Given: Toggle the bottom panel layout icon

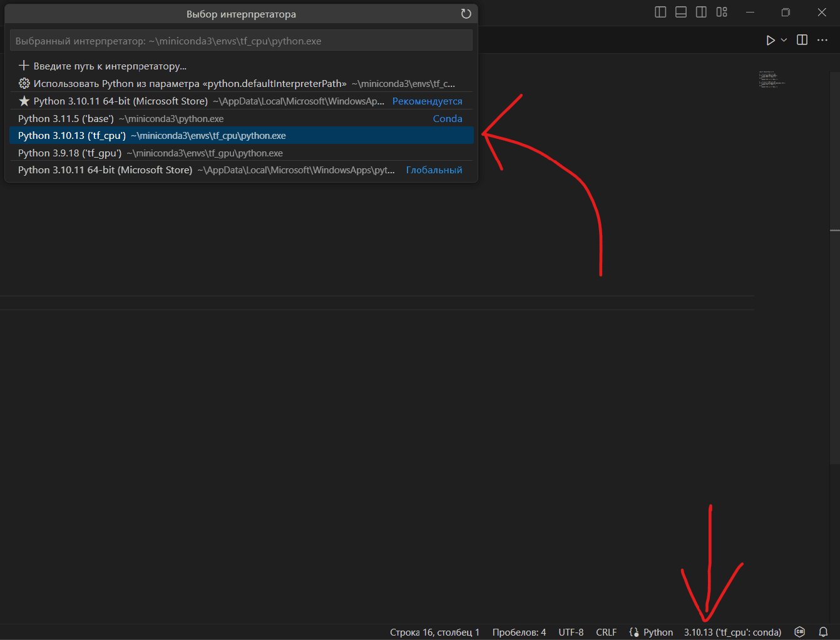Looking at the screenshot, I should coord(681,12).
